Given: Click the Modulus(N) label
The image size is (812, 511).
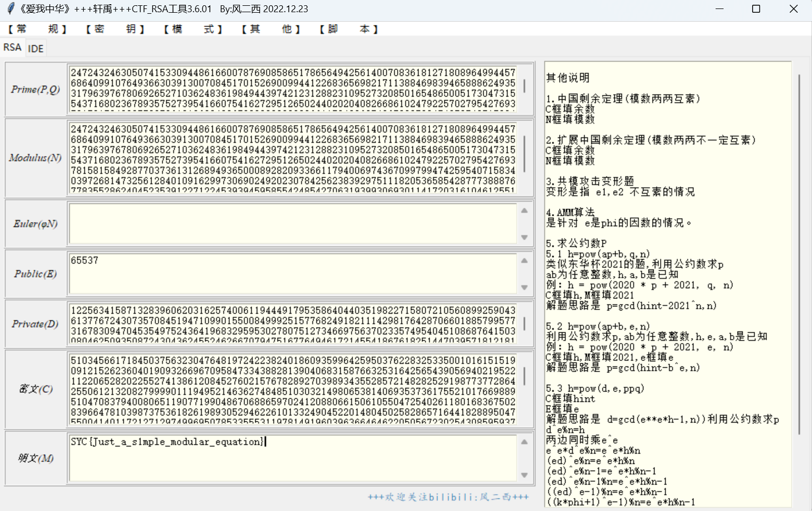Looking at the screenshot, I should coord(35,157).
